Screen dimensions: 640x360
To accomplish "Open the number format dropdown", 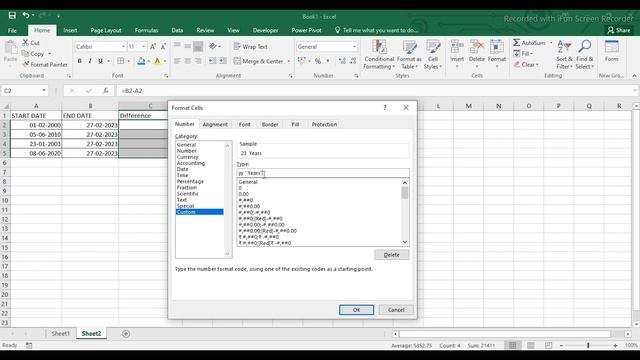I will click(x=354, y=47).
